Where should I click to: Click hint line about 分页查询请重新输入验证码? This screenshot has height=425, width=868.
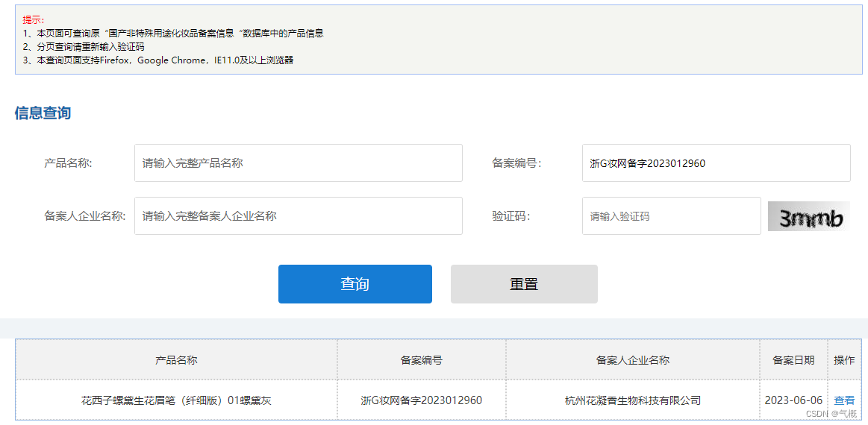pos(84,47)
